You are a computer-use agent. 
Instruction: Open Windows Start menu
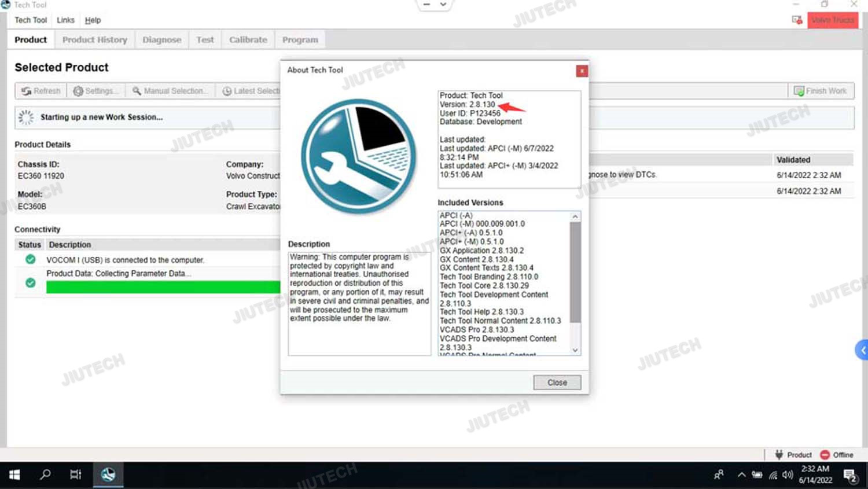(x=14, y=475)
